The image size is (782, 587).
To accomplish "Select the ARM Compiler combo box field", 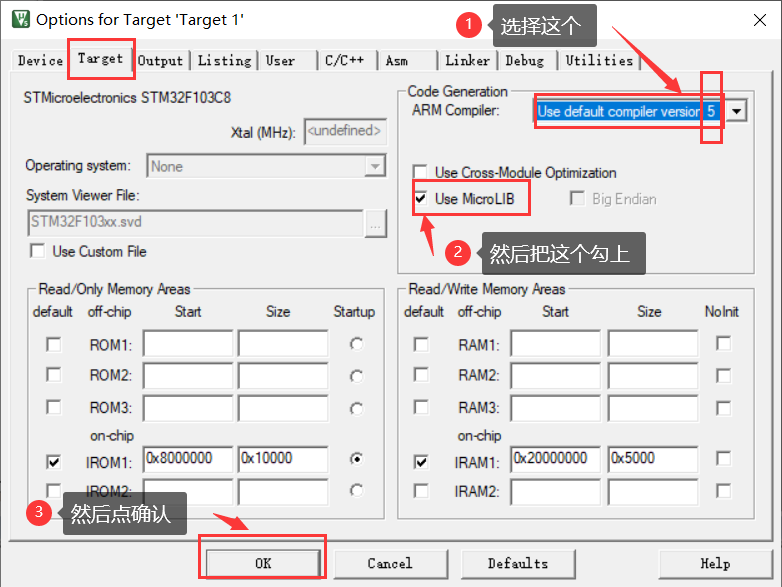I will 641,111.
